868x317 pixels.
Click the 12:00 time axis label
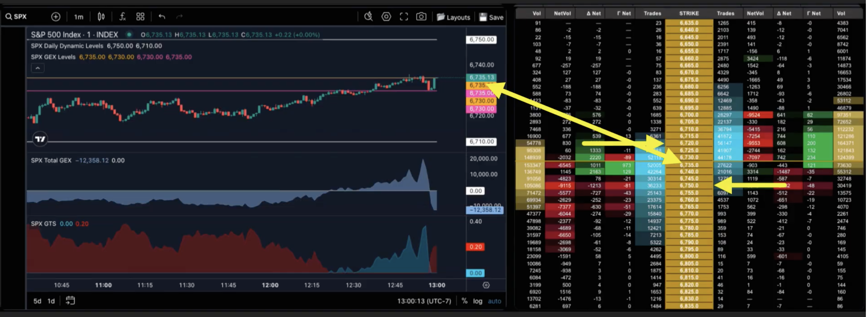[x=270, y=285]
